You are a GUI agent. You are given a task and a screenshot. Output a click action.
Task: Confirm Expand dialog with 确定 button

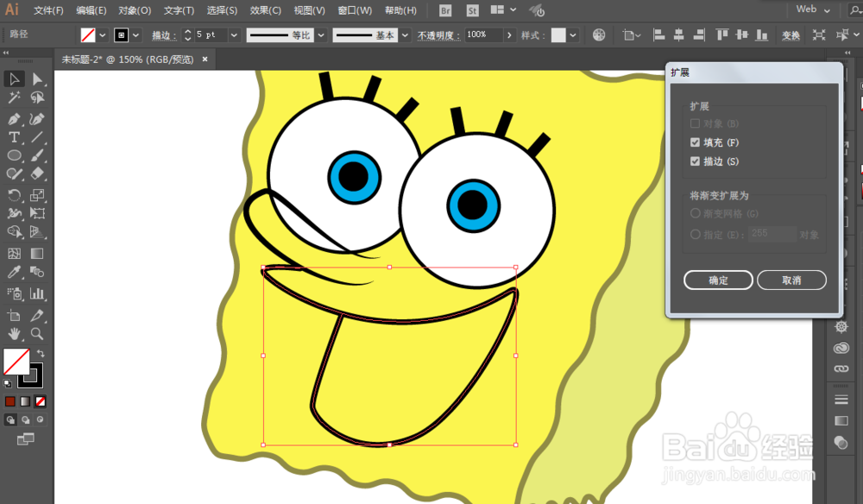[718, 280]
